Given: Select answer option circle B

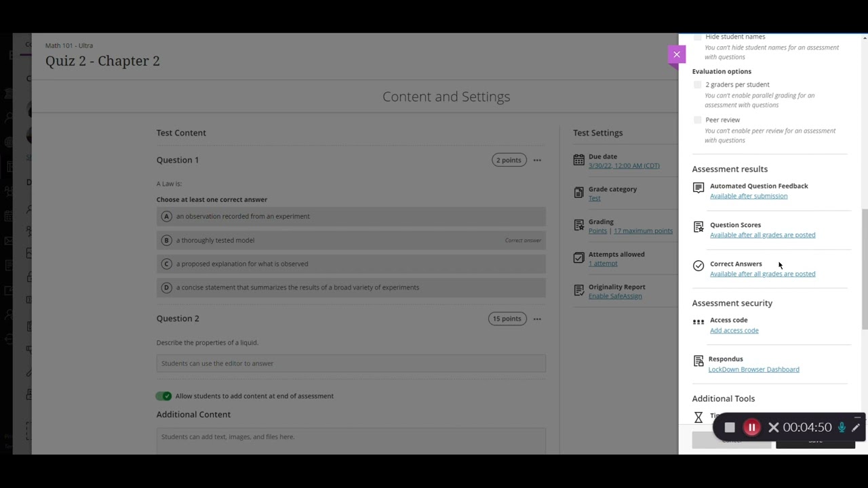Looking at the screenshot, I should coord(166,240).
